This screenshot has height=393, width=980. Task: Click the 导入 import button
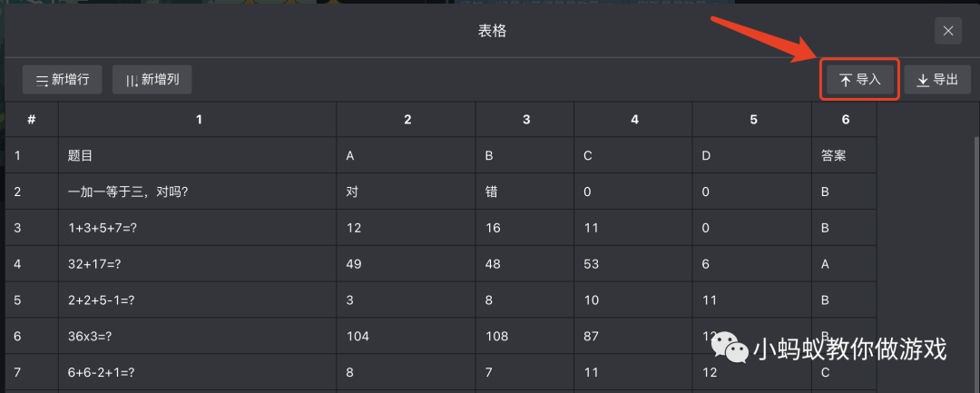pyautogui.click(x=860, y=79)
